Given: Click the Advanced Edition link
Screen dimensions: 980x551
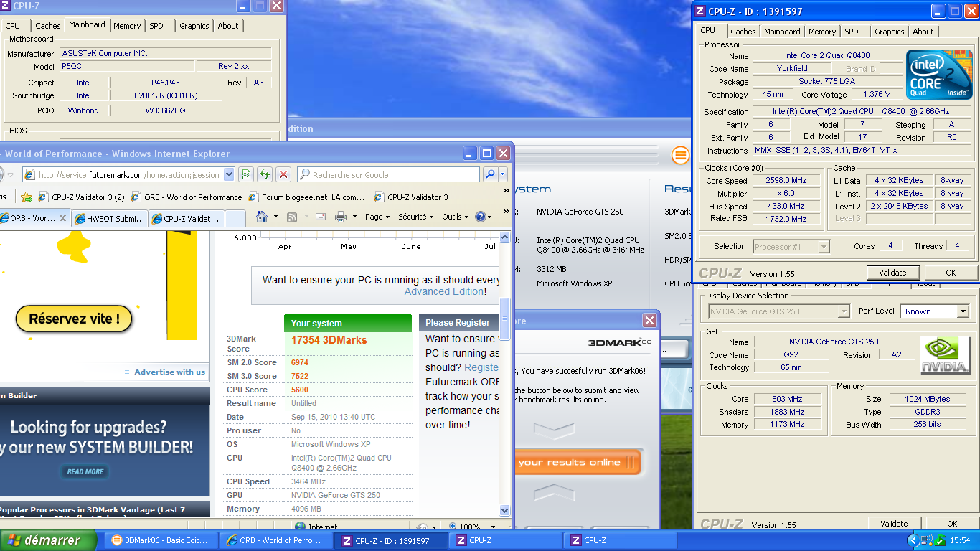Looking at the screenshot, I should pos(443,291).
